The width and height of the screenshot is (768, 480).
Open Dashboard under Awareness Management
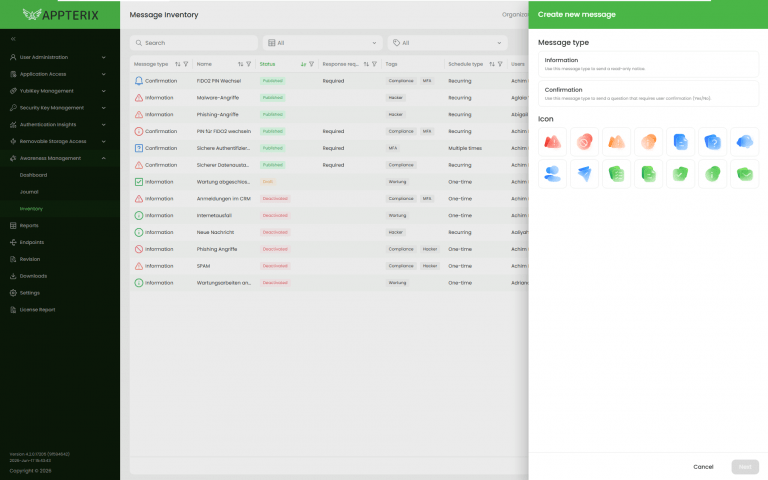pyautogui.click(x=33, y=175)
